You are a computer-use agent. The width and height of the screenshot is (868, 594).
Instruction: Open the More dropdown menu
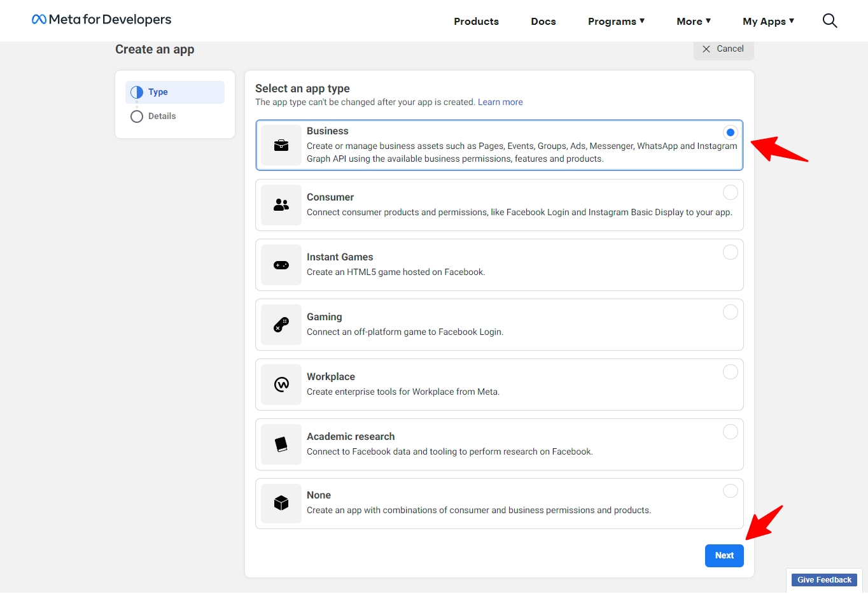click(x=693, y=22)
